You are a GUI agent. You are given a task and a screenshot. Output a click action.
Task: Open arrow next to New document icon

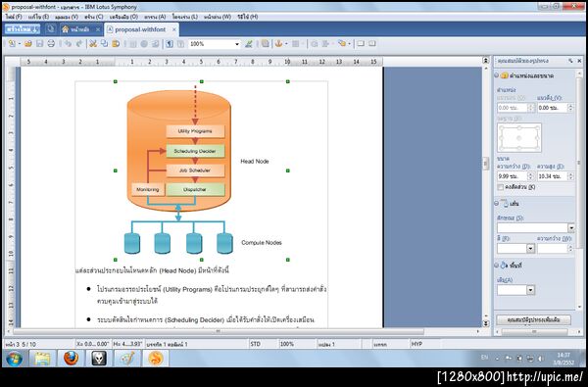coord(20,44)
